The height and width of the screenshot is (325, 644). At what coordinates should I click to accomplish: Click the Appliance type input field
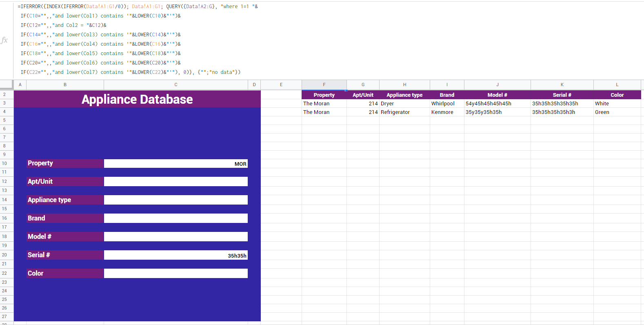(x=176, y=200)
